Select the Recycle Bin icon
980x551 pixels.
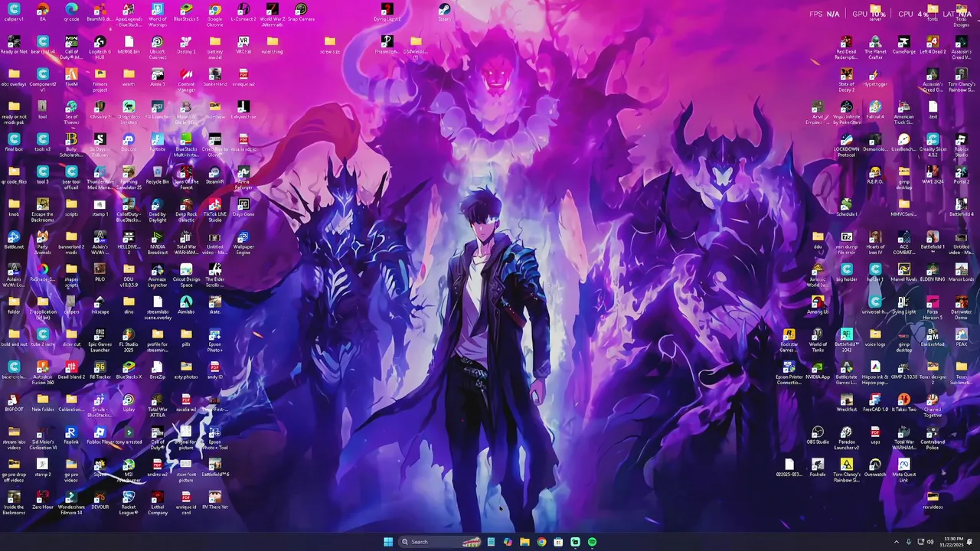click(x=158, y=175)
